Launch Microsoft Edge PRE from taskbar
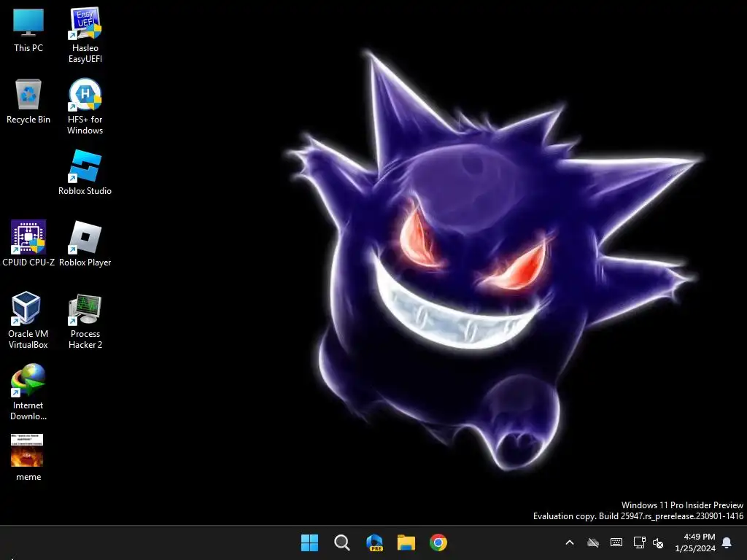The image size is (747, 560). (374, 542)
